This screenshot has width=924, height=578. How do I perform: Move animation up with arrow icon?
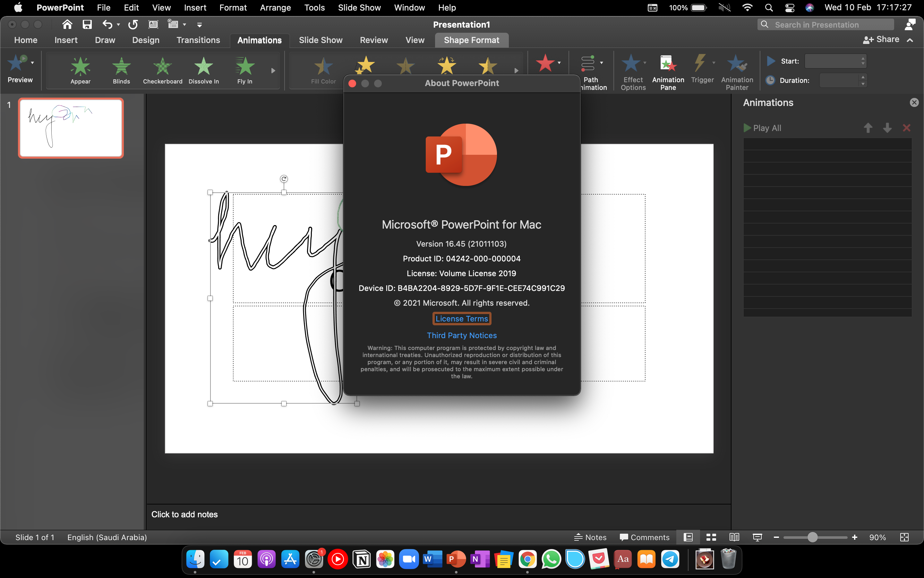click(x=868, y=128)
